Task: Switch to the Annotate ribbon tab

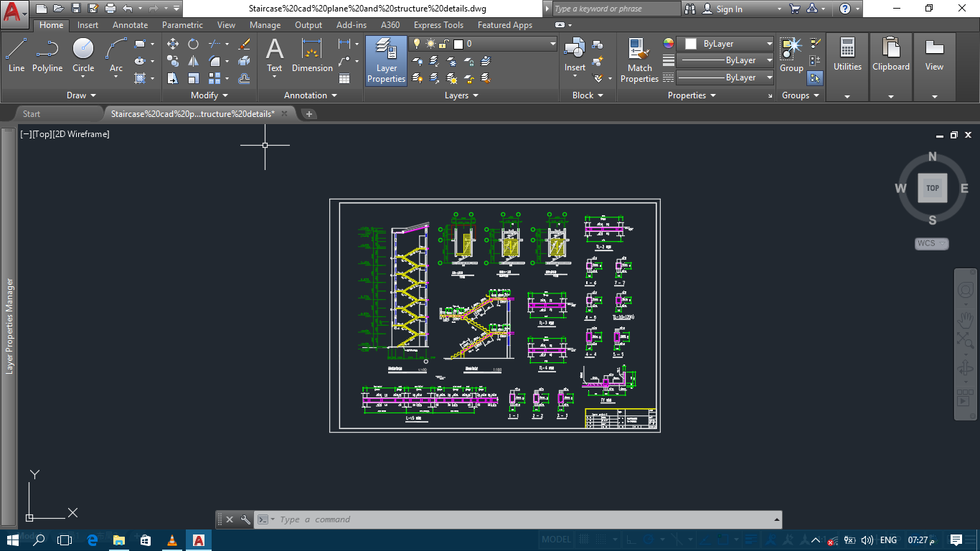Action: [130, 25]
